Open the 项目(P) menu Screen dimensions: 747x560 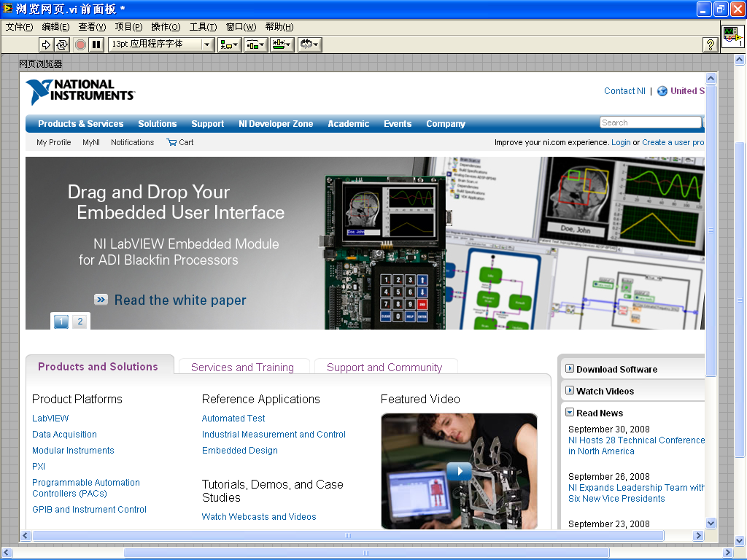128,27
